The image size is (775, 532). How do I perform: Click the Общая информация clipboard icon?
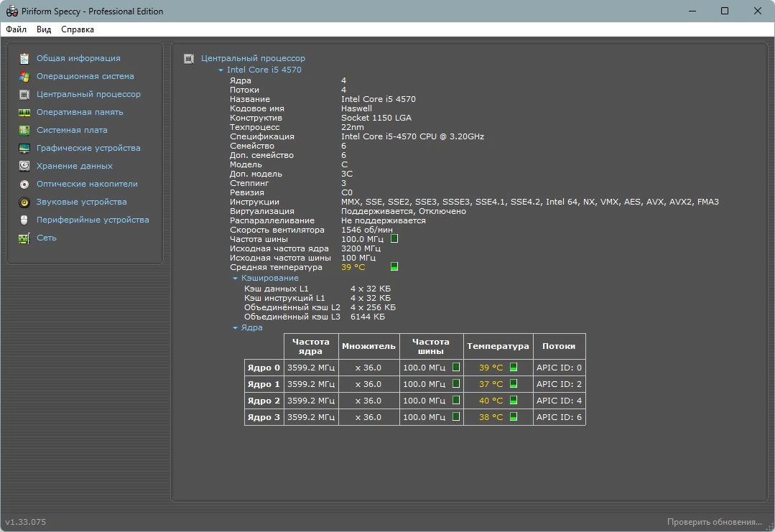[24, 58]
